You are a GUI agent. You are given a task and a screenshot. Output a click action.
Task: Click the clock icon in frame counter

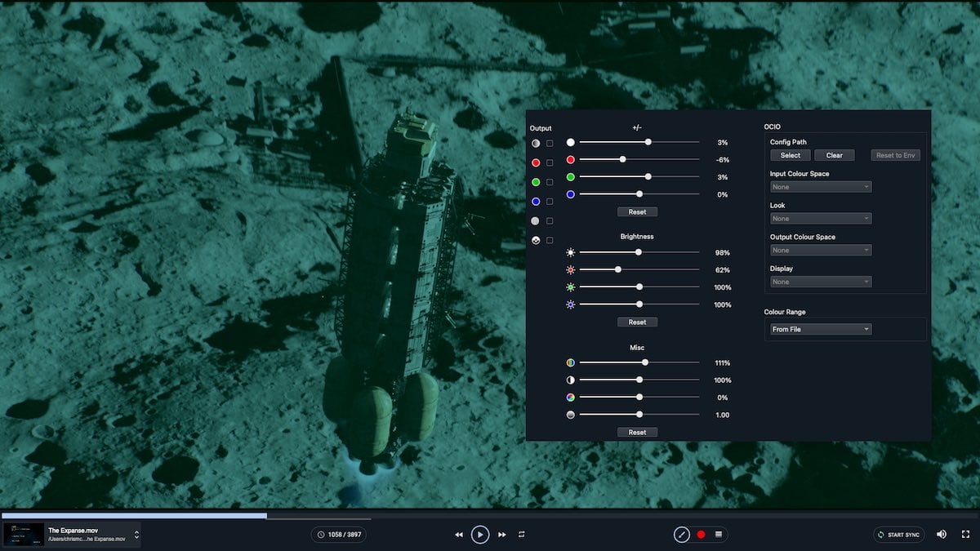click(x=321, y=535)
